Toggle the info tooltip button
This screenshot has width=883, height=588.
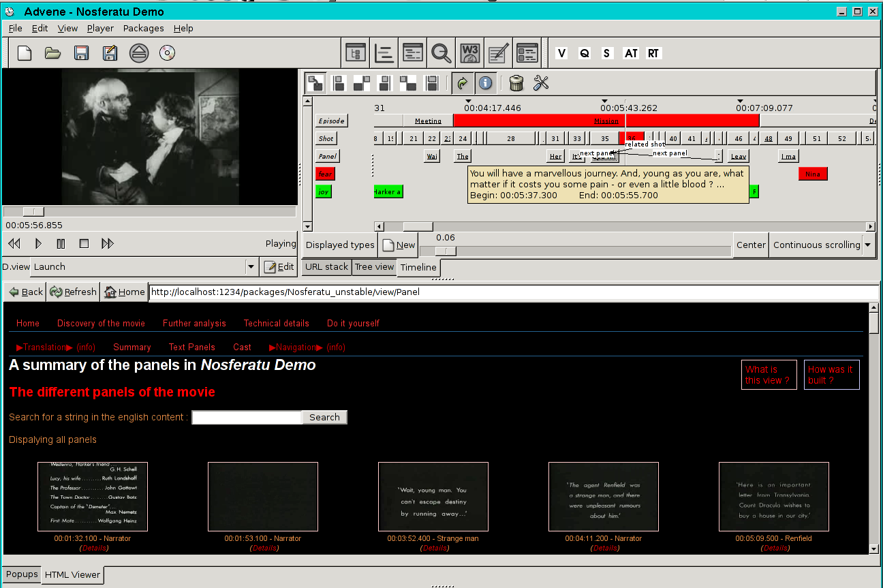click(x=485, y=83)
